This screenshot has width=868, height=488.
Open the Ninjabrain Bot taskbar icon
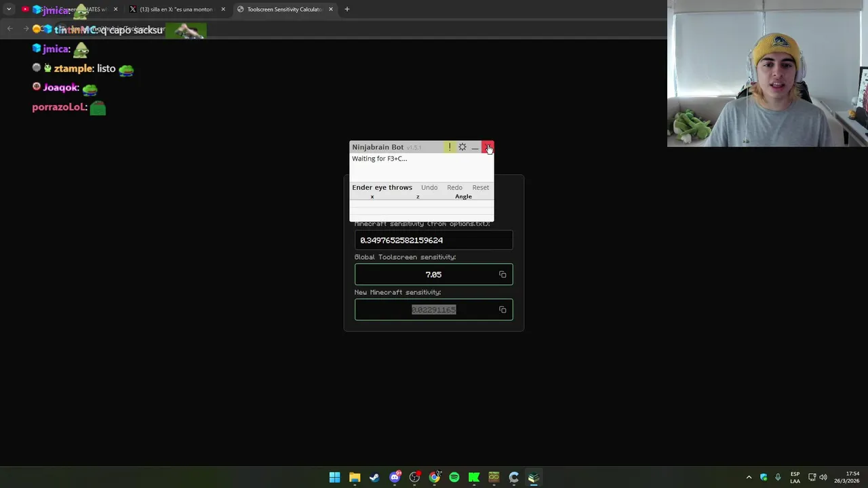(534, 477)
